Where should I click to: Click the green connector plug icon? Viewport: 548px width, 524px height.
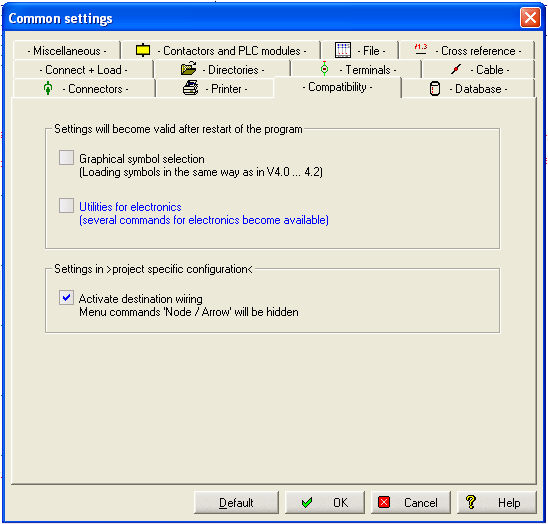[x=48, y=88]
